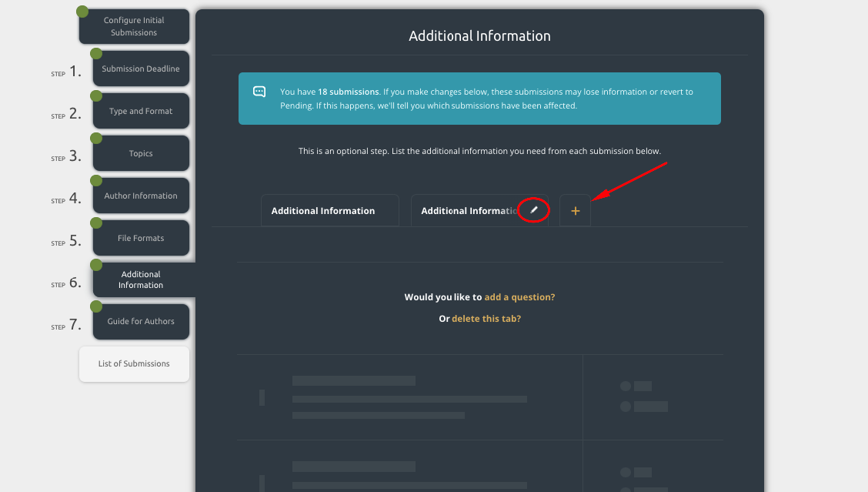Open the Guide for Authors step
The image size is (868, 492).
(x=141, y=322)
